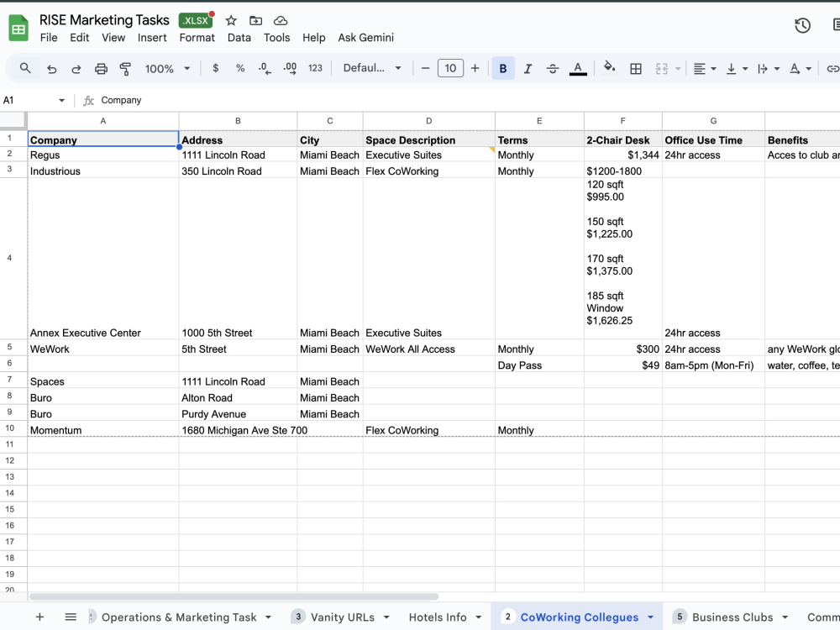
Task: Activate the paint format tool
Action: tap(125, 69)
